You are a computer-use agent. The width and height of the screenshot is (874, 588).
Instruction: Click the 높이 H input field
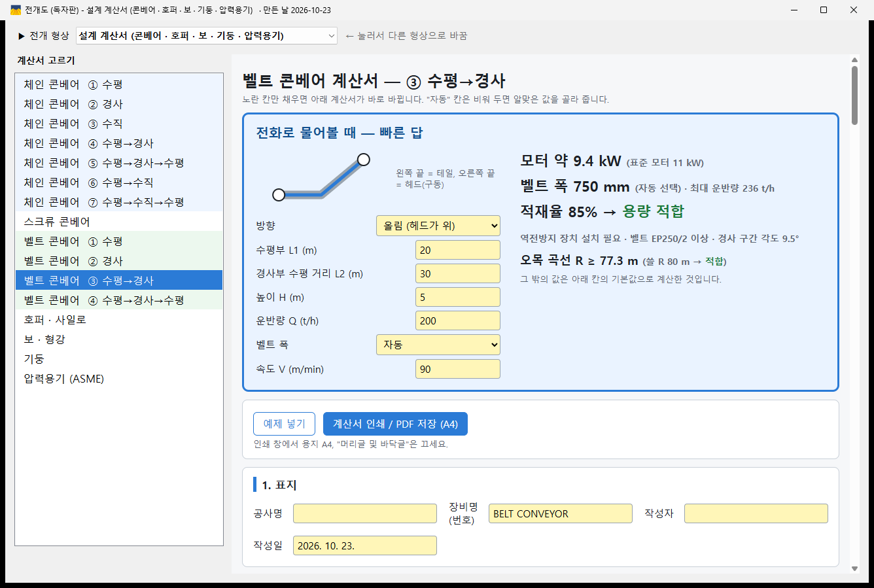[x=458, y=297]
